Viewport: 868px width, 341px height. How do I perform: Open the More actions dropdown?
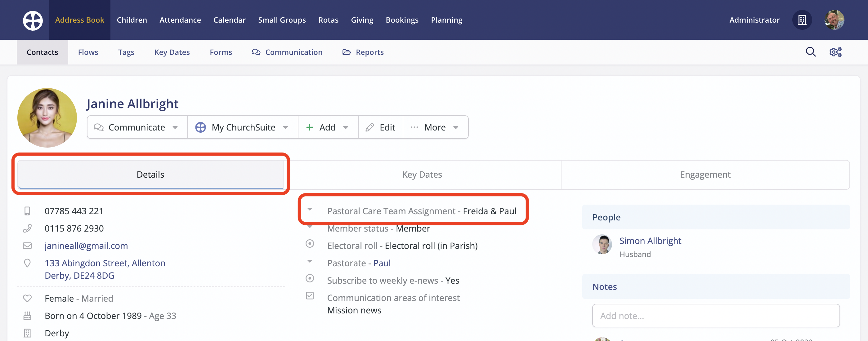pyautogui.click(x=435, y=127)
